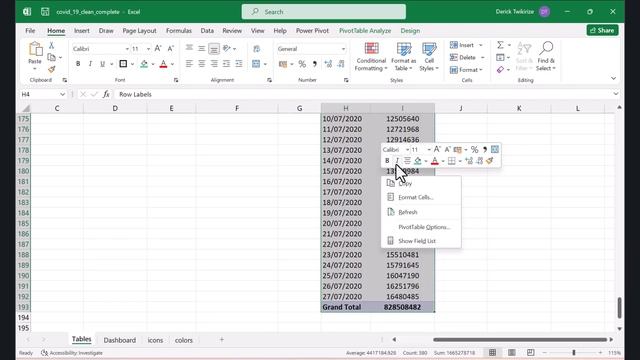Click the Insert Function fx icon
The height and width of the screenshot is (360, 640).
pyautogui.click(x=106, y=94)
